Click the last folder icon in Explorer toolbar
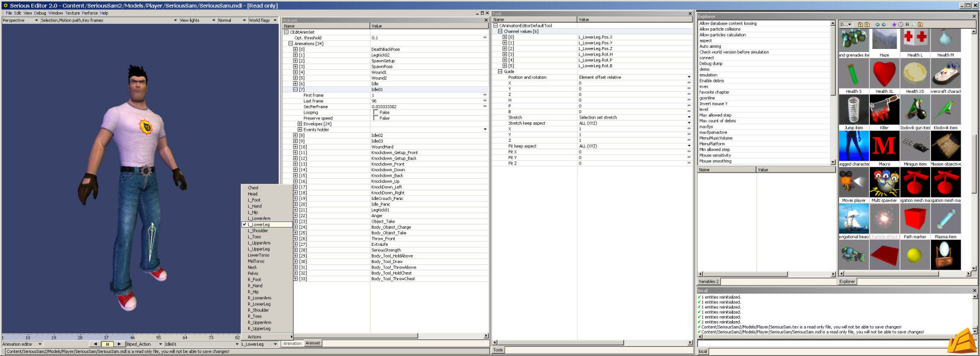The width and height of the screenshot is (980, 356). [920, 24]
